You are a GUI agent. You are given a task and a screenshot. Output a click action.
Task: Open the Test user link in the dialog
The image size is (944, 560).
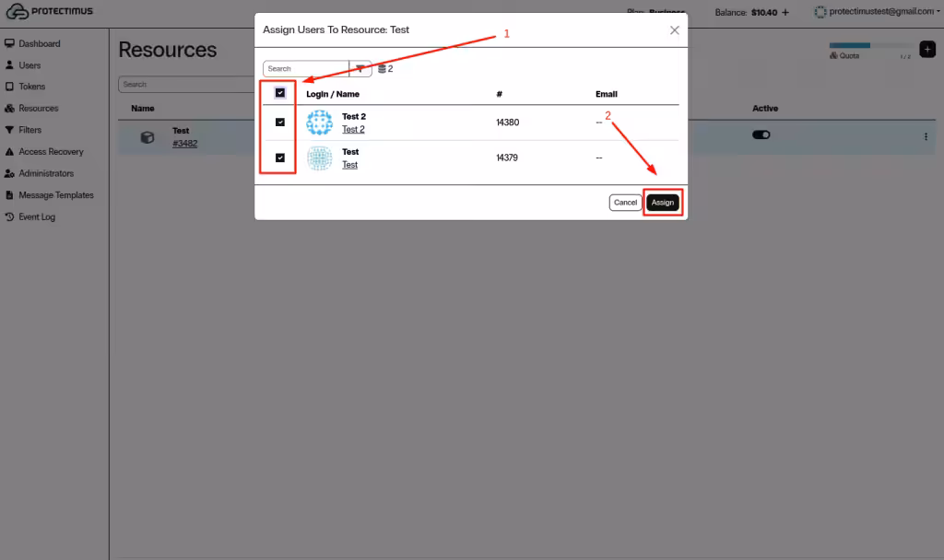349,165
